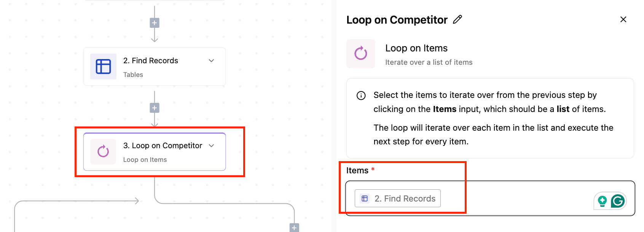
Task: Close the Loop on Competitor panel
Action: click(x=623, y=19)
